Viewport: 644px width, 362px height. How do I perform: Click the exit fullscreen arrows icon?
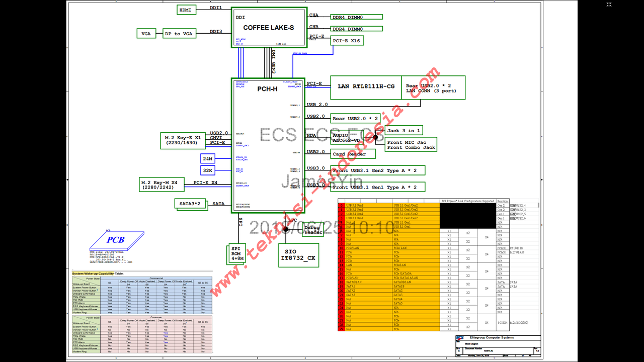click(609, 4)
